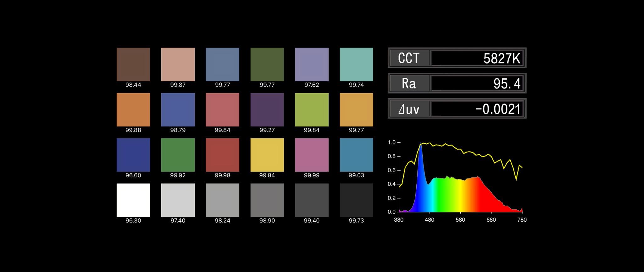The image size is (644, 272).
Task: Pick the yellow-green swatch labeled 99.84
Action: tap(312, 110)
